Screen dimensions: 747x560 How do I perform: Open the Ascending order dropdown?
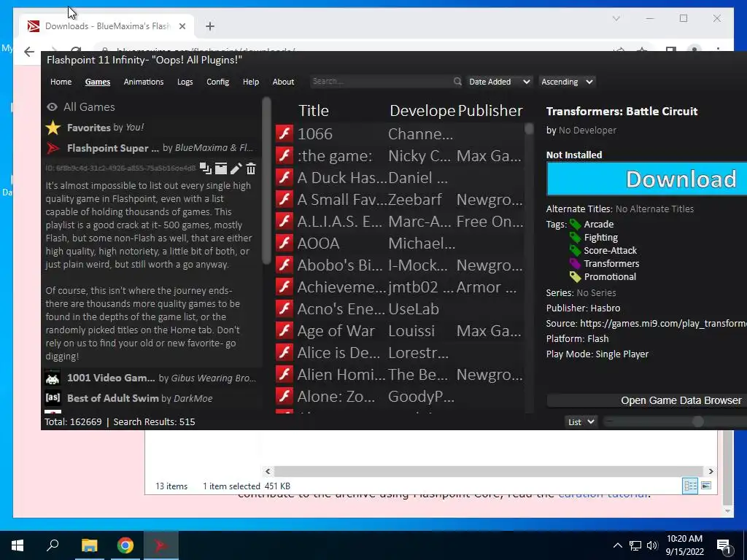pyautogui.click(x=567, y=82)
